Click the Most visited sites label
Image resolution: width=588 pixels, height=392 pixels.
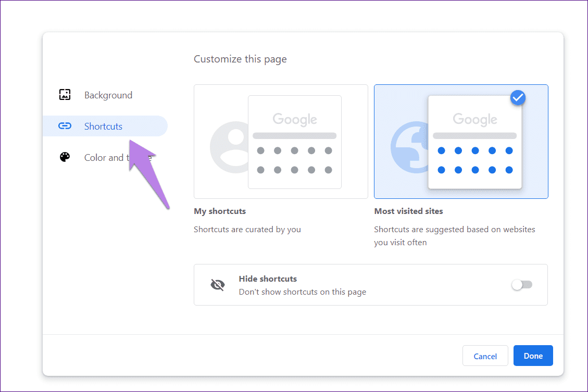408,211
